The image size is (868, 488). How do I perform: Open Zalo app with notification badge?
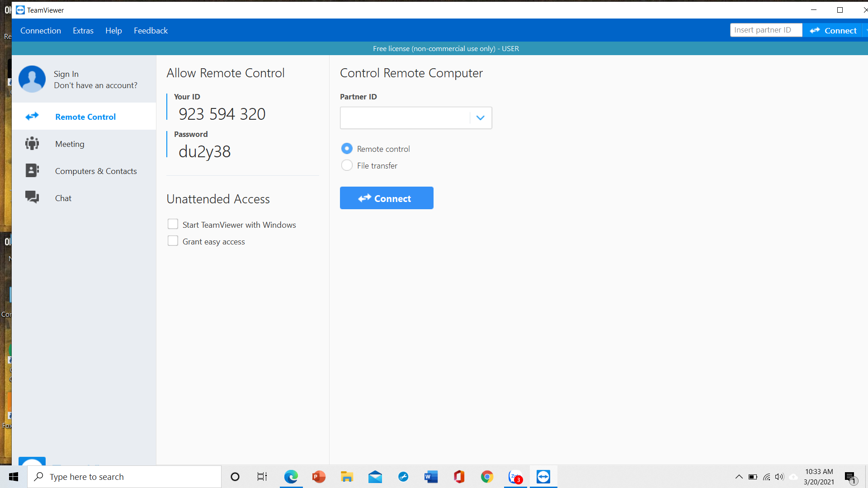click(x=515, y=477)
